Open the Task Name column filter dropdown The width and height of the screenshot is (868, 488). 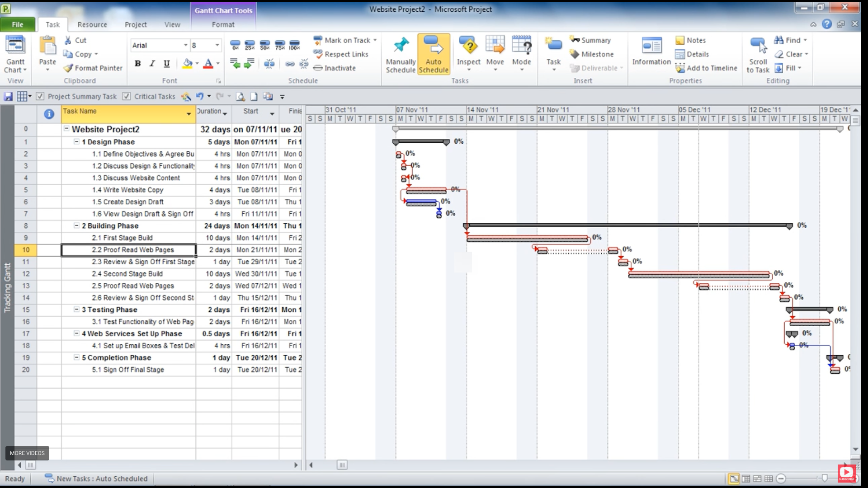[189, 114]
